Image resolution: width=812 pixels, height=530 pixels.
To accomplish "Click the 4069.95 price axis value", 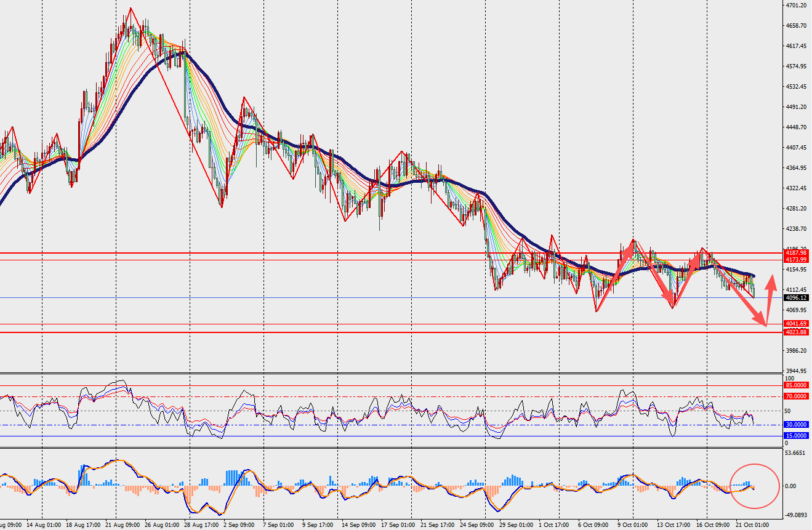I will [796, 310].
